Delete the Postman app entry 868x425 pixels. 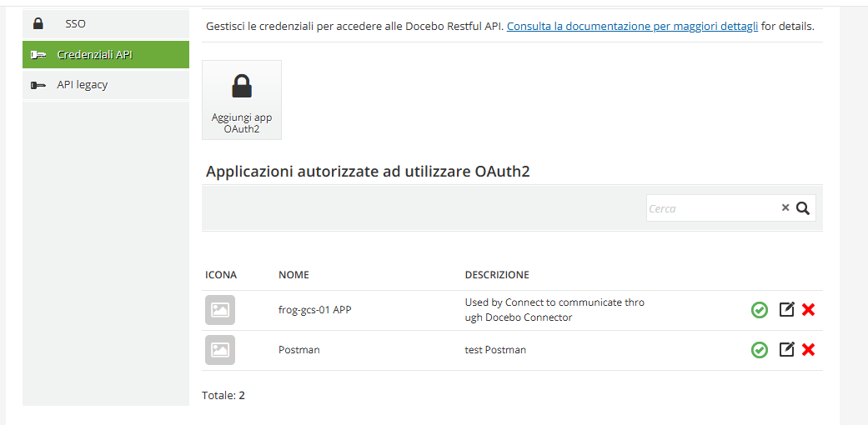(808, 350)
